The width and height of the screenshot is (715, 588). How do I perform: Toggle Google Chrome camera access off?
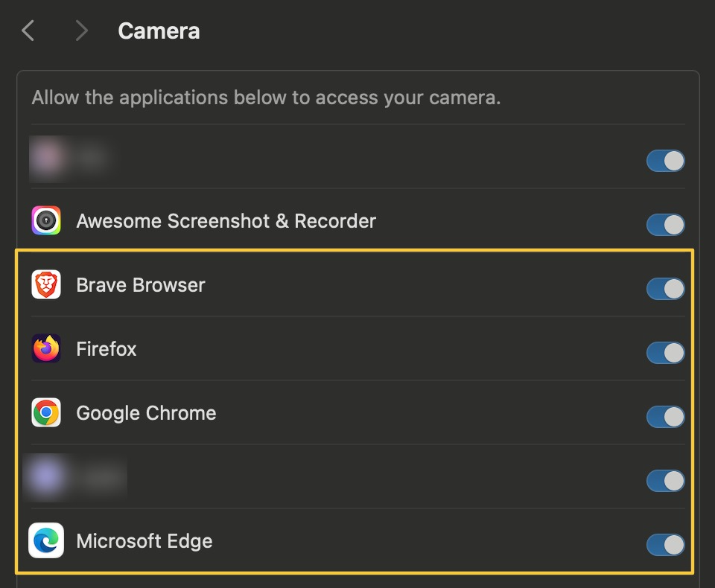click(665, 417)
